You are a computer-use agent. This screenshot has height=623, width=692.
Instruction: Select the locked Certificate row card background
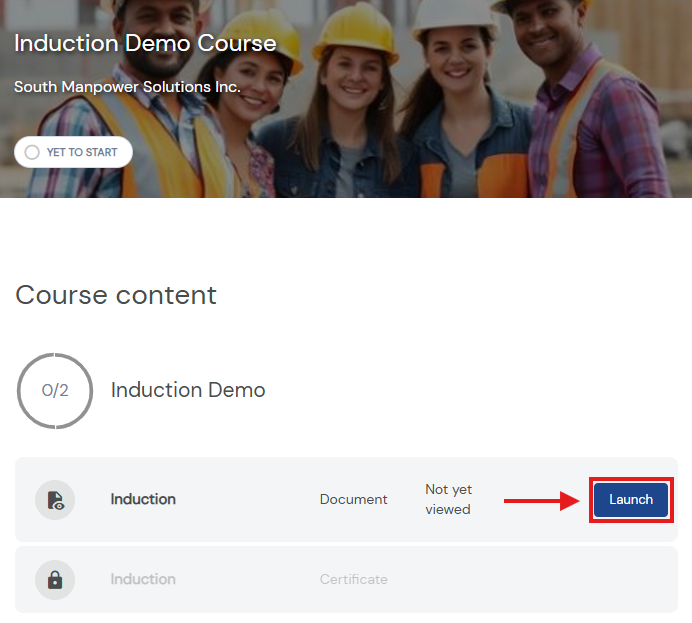click(x=346, y=579)
